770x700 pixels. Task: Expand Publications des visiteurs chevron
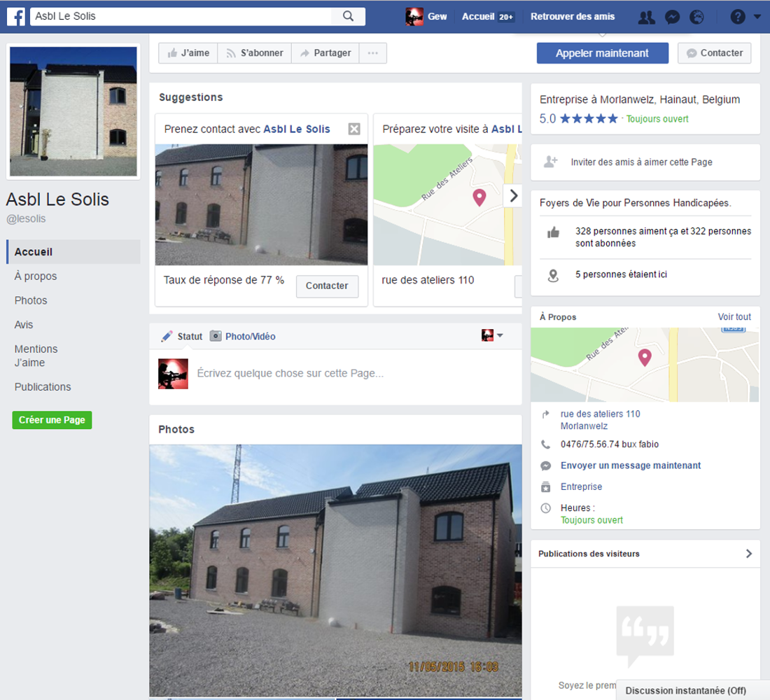coord(748,554)
